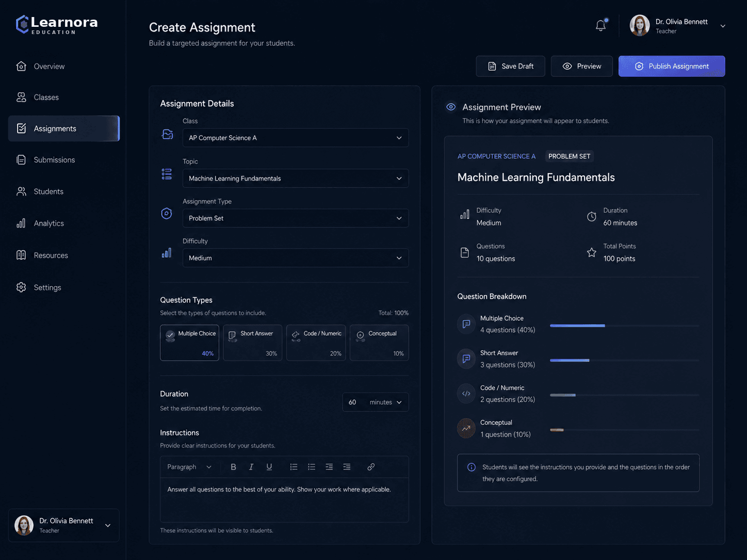Click the duration value field showing 60
747x560 pixels.
pyautogui.click(x=353, y=402)
